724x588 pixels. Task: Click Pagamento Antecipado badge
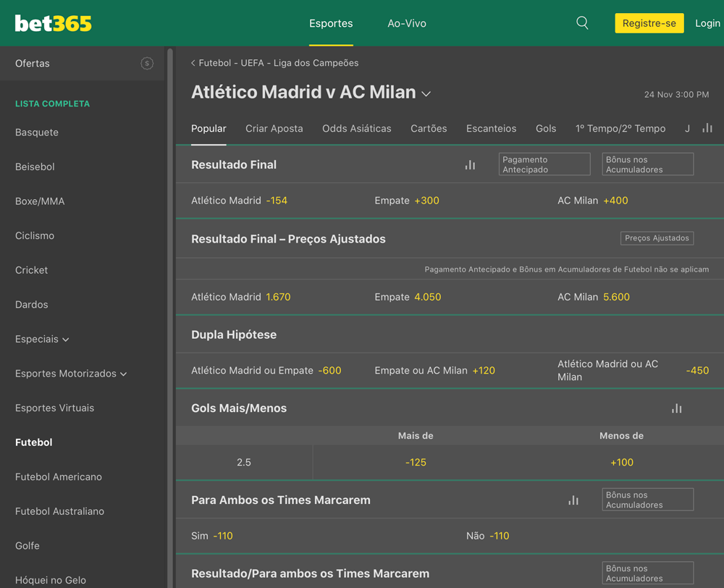(x=544, y=164)
